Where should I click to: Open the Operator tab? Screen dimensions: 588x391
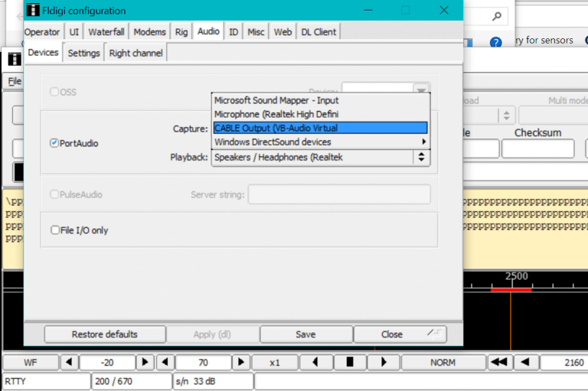click(x=42, y=32)
